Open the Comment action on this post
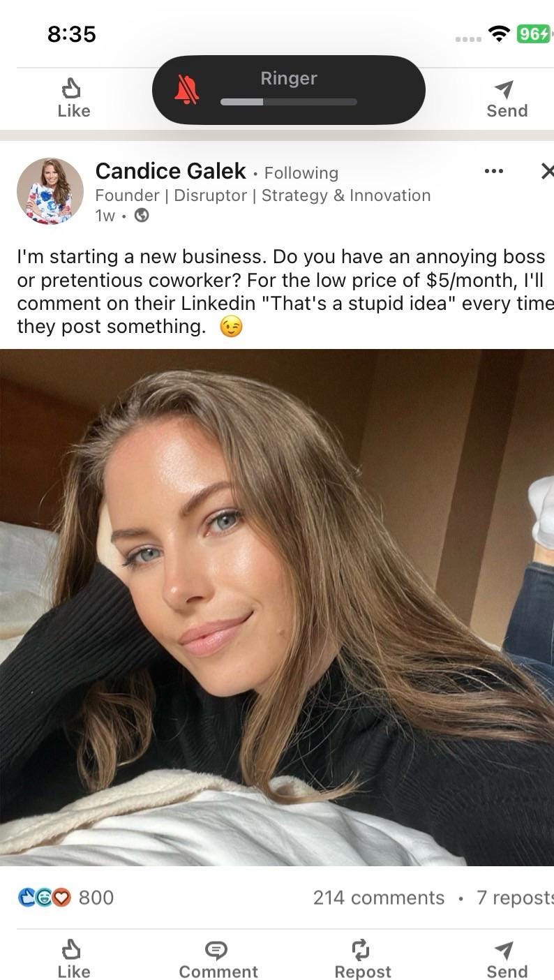This screenshot has height=980, width=554. 218,959
